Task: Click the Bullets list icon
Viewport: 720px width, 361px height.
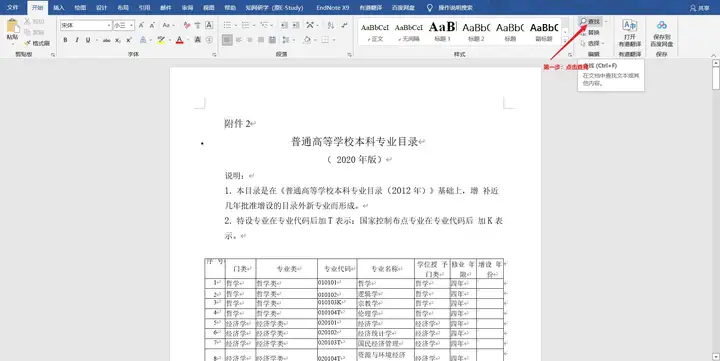Action: (227, 25)
